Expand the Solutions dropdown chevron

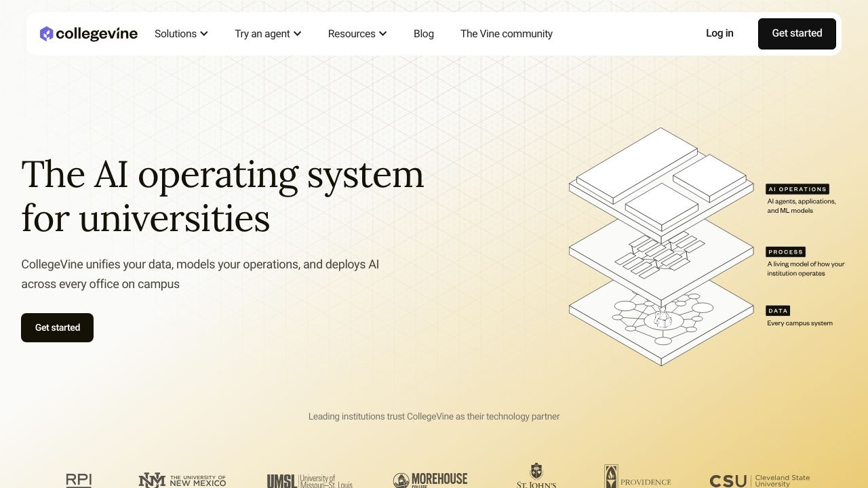(204, 34)
